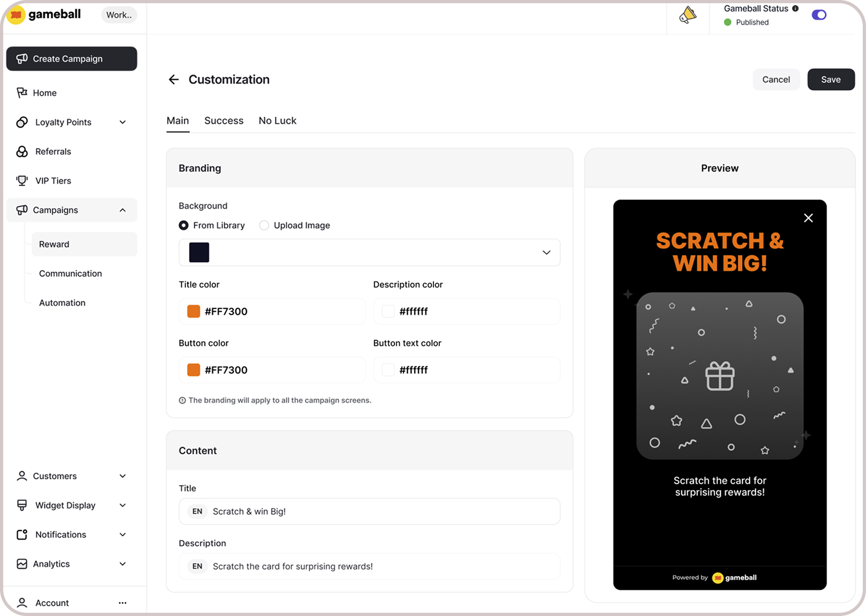
Task: Collapse the Campaigns menu chevron
Action: (x=122, y=210)
